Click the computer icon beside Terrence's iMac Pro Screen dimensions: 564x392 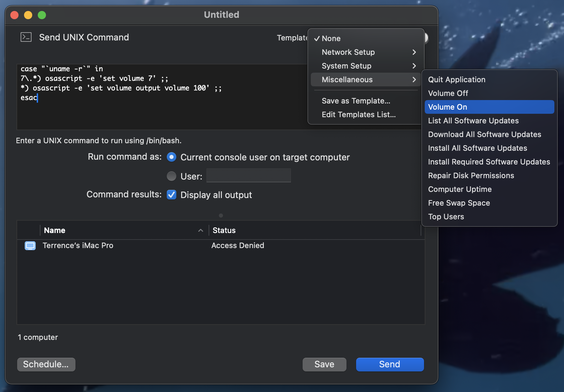[30, 246]
